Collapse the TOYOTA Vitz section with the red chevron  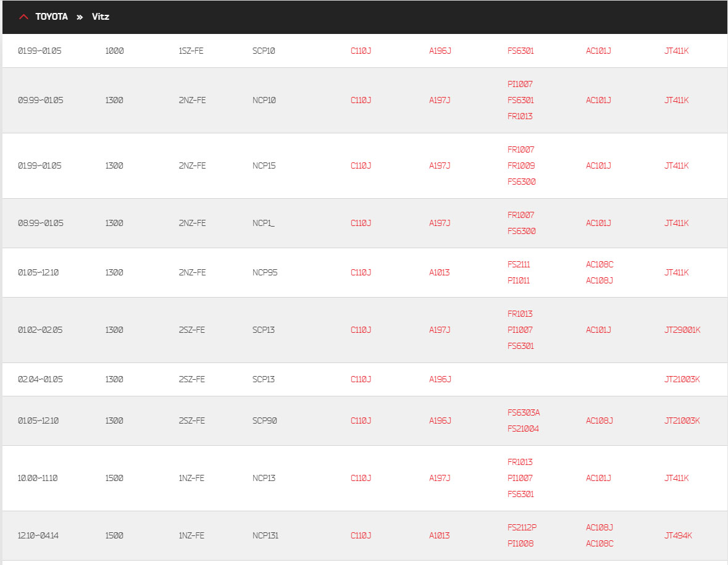(23, 17)
